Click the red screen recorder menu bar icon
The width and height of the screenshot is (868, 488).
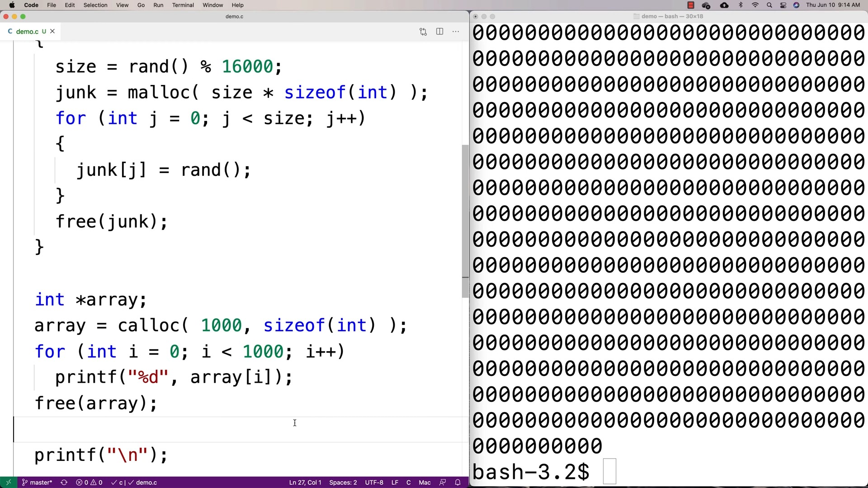click(690, 5)
